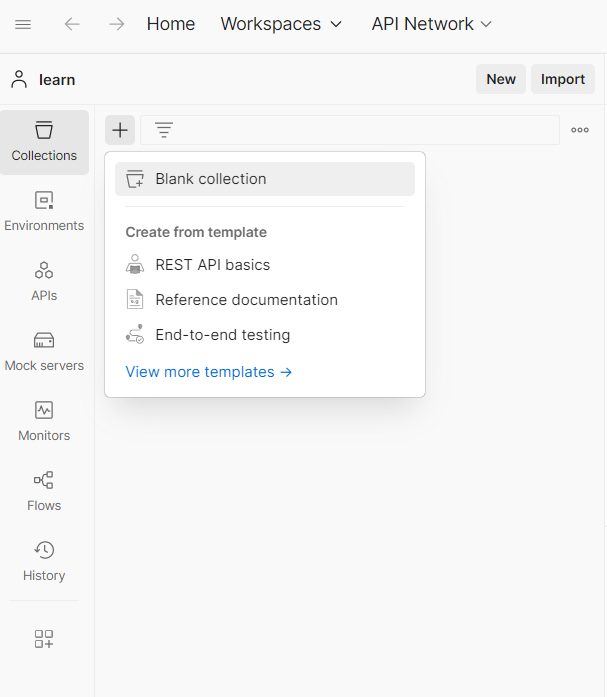Go back with the left arrow

click(x=72, y=24)
